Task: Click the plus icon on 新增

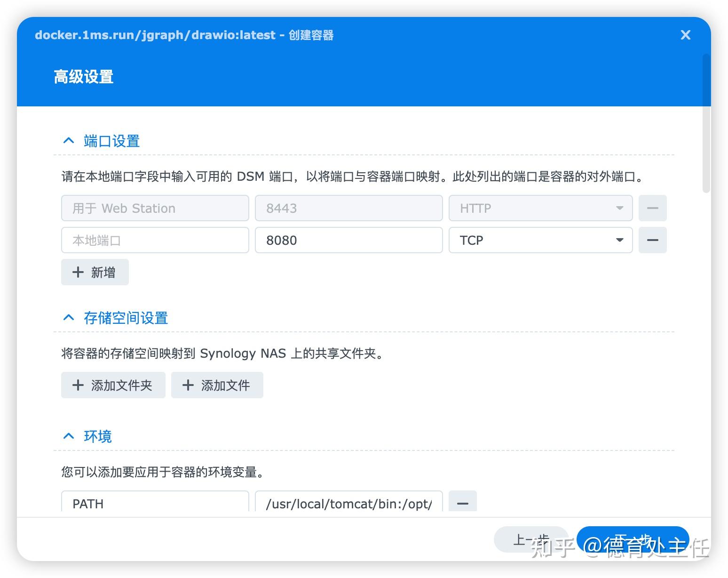Action: (x=78, y=272)
